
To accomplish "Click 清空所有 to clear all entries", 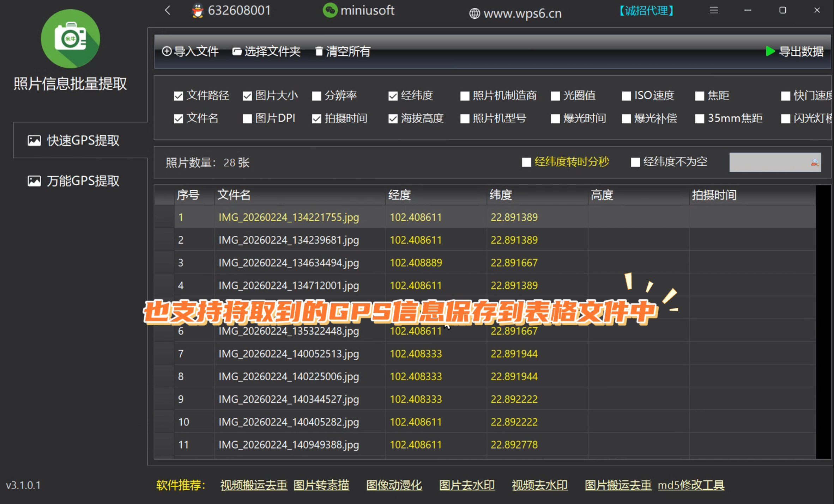I will click(343, 51).
